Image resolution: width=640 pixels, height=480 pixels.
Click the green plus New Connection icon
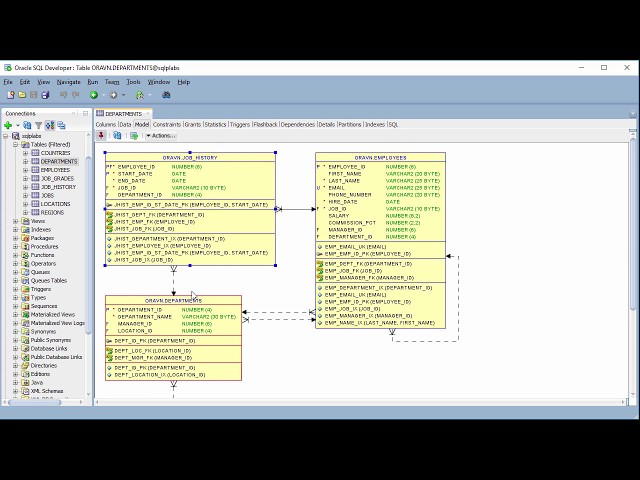pos(8,125)
